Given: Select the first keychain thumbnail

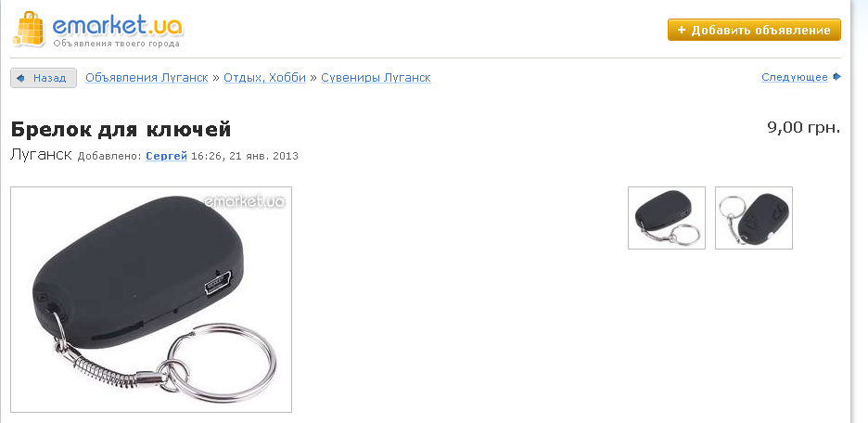Looking at the screenshot, I should point(667,218).
